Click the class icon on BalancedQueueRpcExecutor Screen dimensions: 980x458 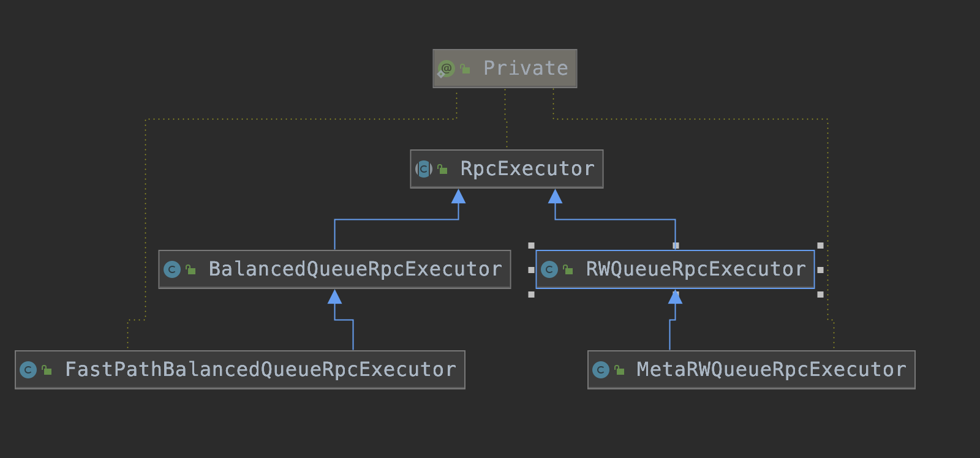(172, 269)
